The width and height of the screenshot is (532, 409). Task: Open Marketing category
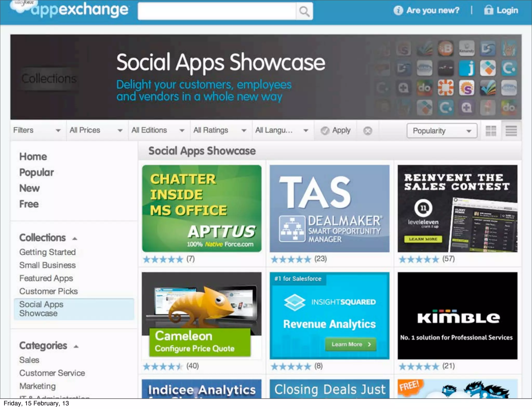[38, 386]
